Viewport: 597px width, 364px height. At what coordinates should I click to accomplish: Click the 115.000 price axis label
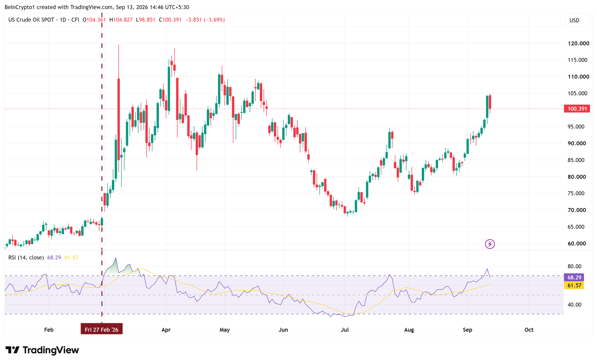(577, 60)
